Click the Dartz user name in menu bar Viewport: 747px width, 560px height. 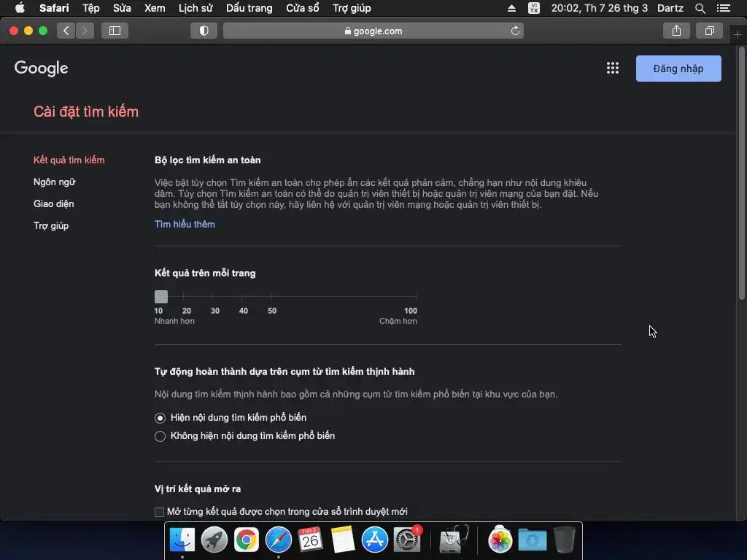point(670,8)
